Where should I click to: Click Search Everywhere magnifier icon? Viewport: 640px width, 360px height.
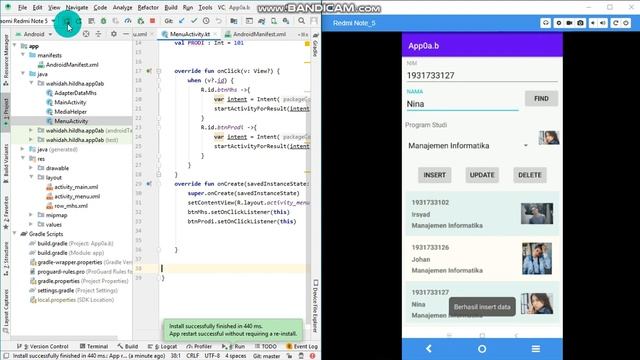coord(301,21)
